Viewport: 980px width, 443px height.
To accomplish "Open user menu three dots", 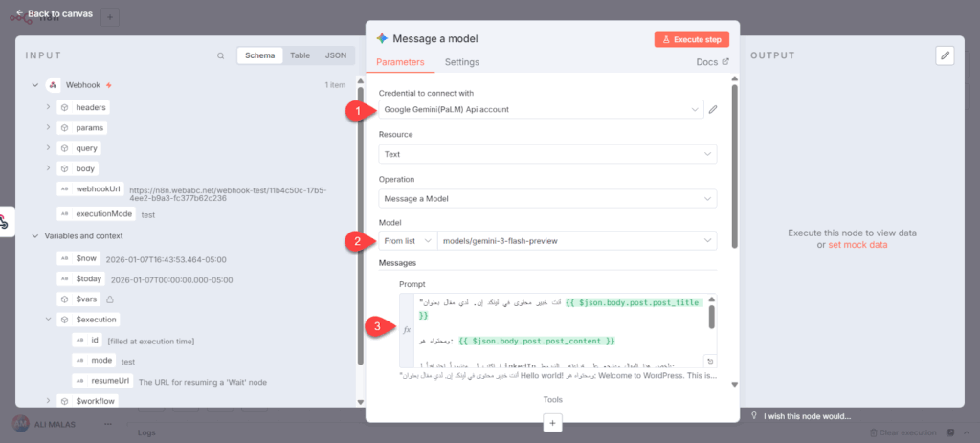I will [x=107, y=424].
